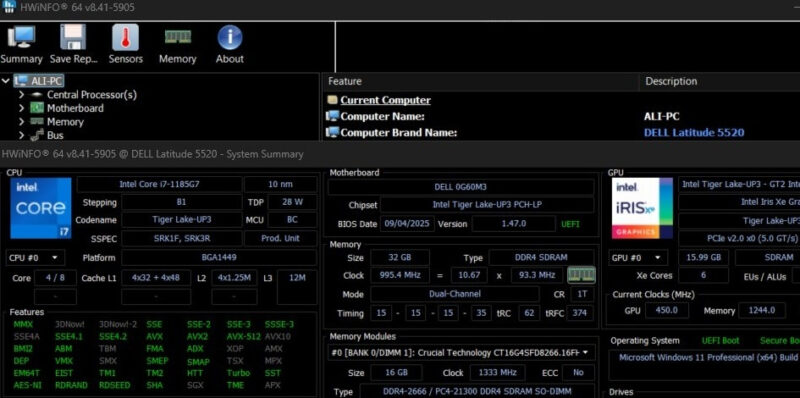The height and width of the screenshot is (398, 800).
Task: Click the 10 nm process value
Action: tap(280, 184)
